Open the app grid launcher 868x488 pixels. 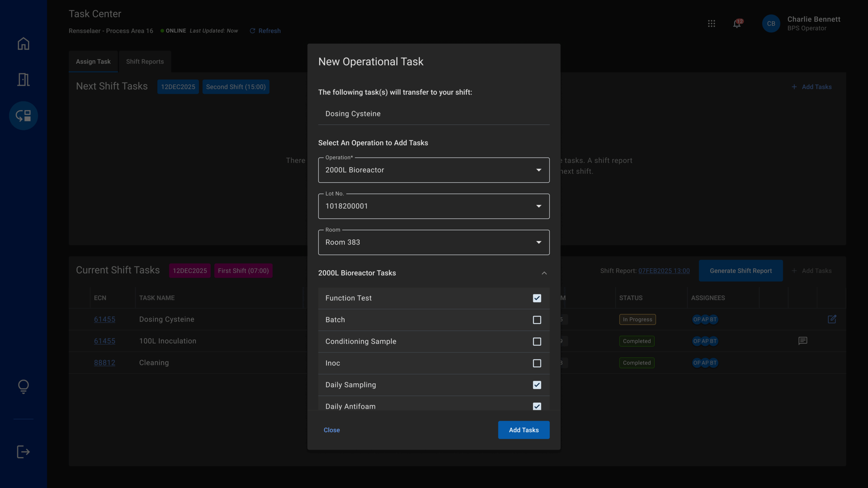(712, 23)
